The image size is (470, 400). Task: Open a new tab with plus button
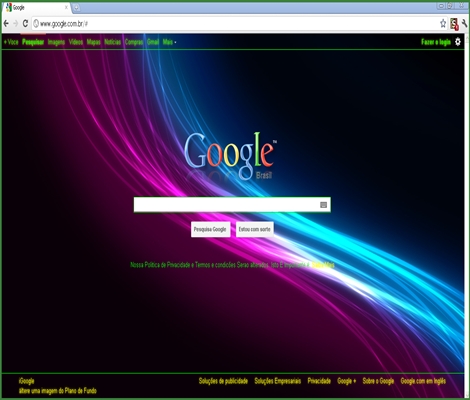76,7
